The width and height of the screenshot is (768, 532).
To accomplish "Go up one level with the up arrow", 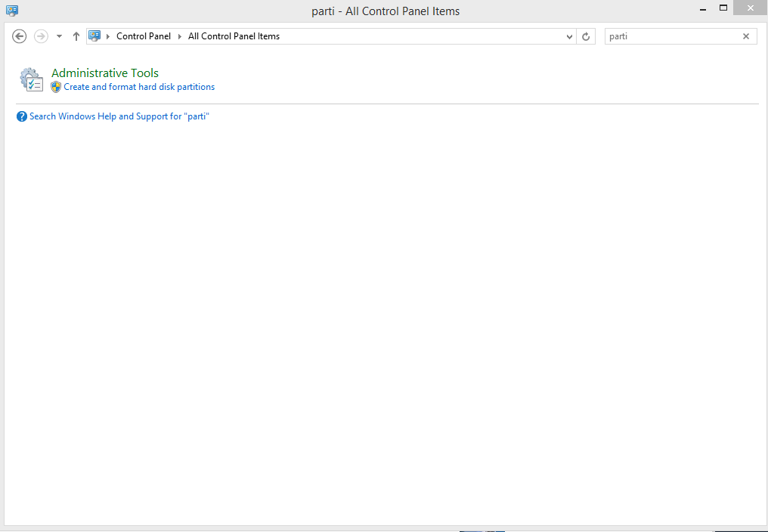I will click(76, 36).
